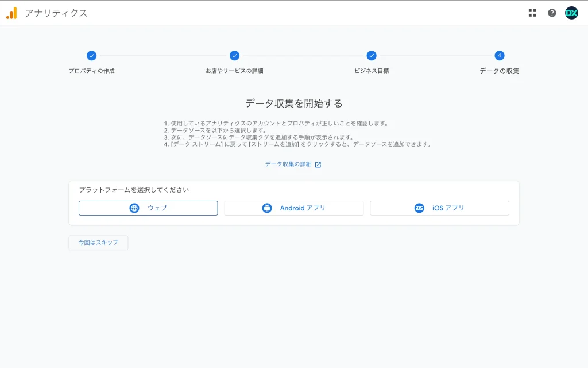Click the アナリティクス title text
This screenshot has width=588, height=368.
(56, 13)
